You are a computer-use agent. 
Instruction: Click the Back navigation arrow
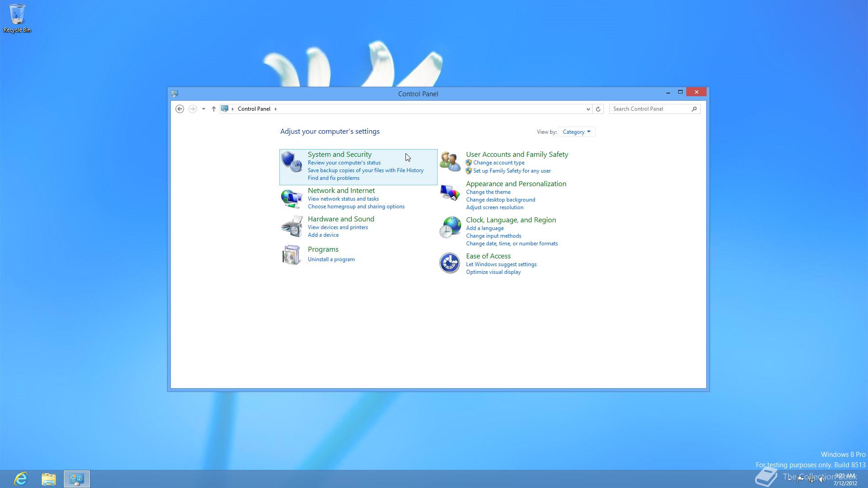pyautogui.click(x=180, y=109)
